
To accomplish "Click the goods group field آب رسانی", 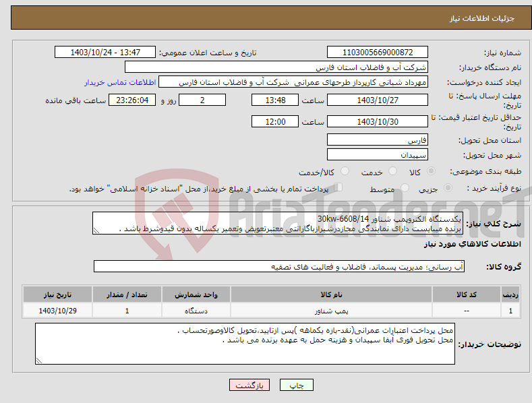I will point(279,267).
